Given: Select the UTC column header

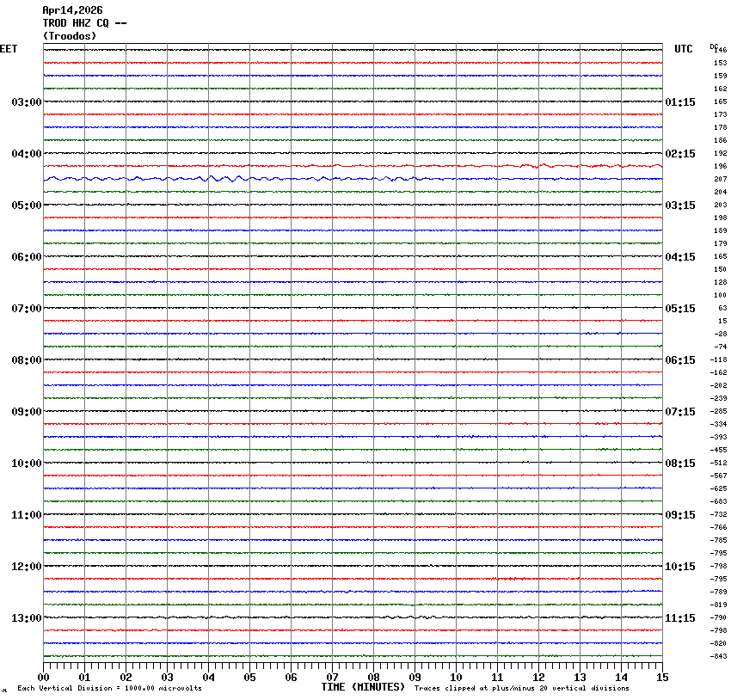Looking at the screenshot, I should point(683,49).
